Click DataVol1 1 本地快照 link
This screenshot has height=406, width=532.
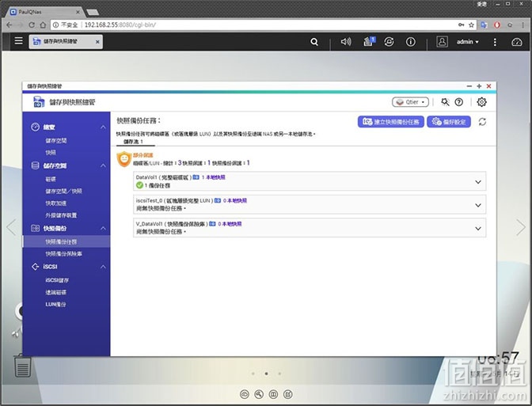[214, 177]
